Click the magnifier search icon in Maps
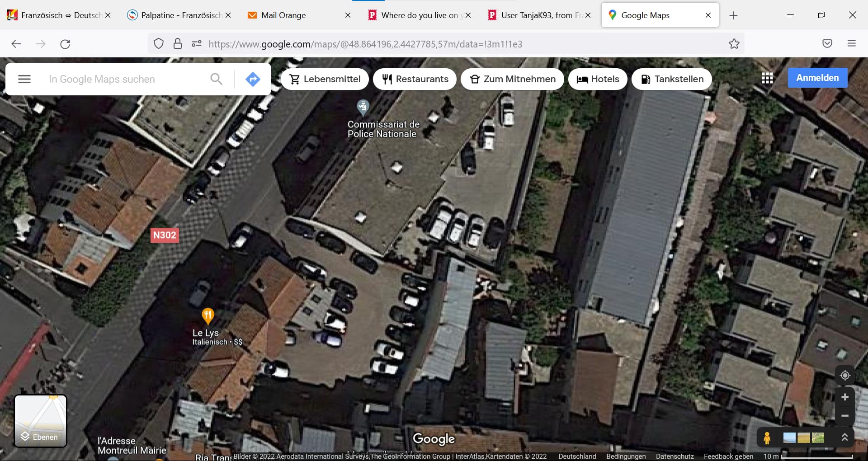The width and height of the screenshot is (868, 461). [217, 79]
